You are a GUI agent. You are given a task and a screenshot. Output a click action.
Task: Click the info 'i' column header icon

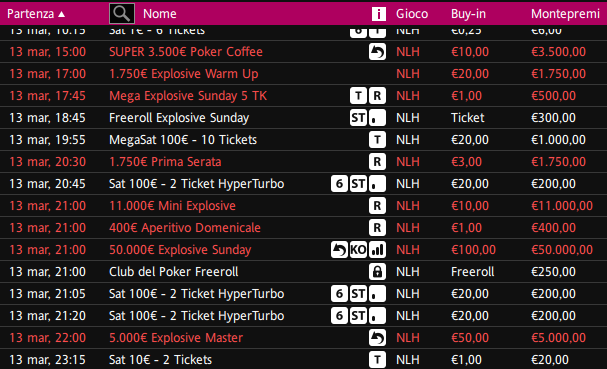(x=379, y=14)
